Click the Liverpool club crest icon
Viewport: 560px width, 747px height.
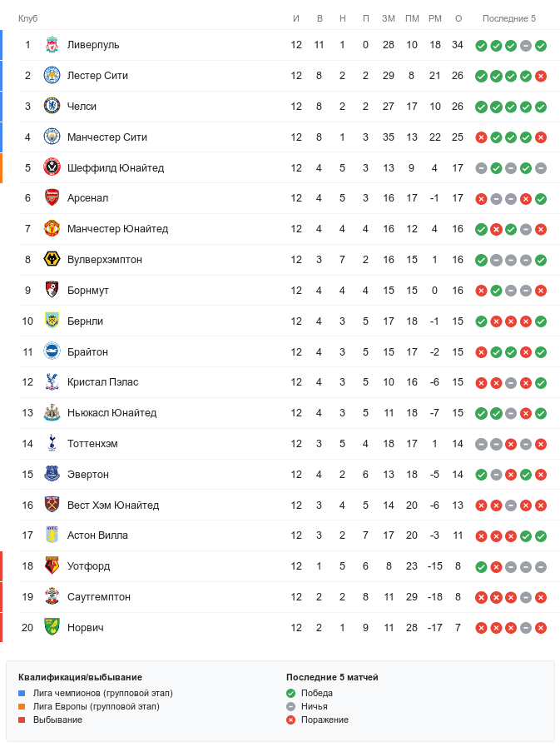(x=52, y=45)
